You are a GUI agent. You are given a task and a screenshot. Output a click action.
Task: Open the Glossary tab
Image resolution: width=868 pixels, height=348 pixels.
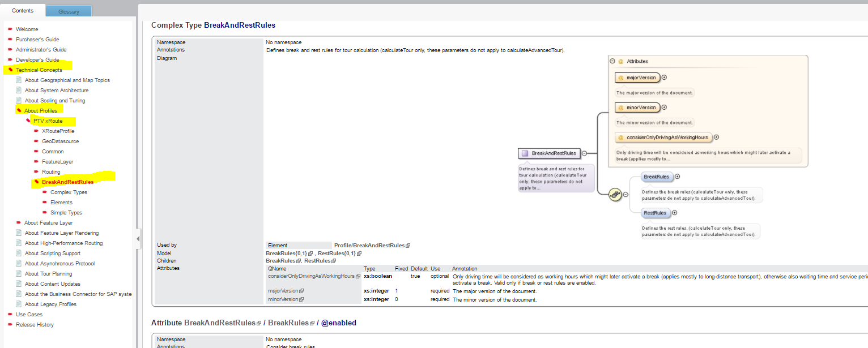[69, 11]
